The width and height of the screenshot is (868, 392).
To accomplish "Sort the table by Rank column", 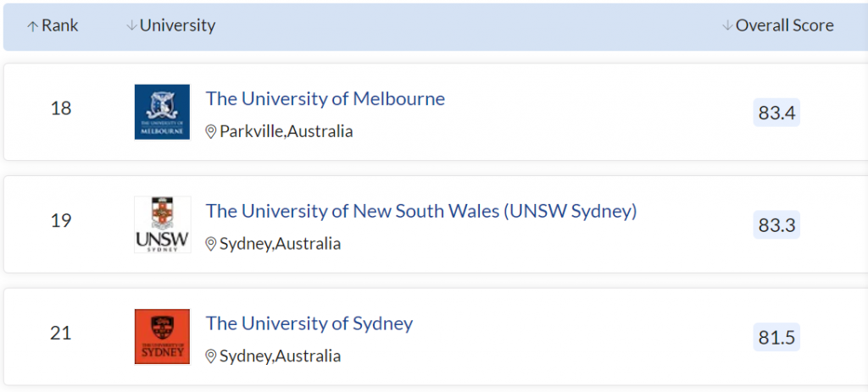I will coord(59,26).
